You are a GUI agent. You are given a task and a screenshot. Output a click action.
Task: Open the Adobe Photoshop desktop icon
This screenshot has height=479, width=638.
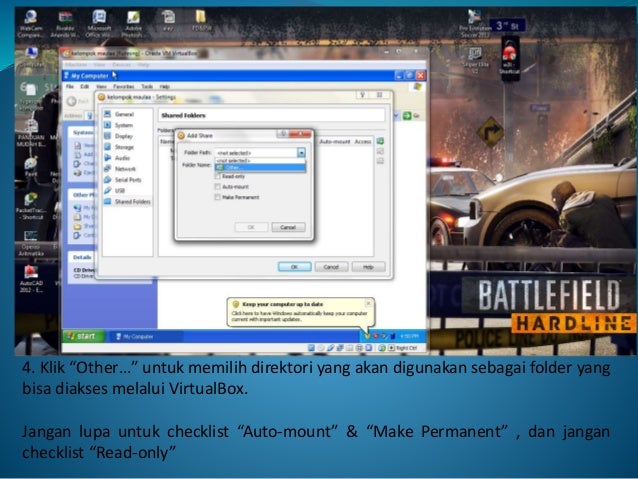tap(133, 24)
